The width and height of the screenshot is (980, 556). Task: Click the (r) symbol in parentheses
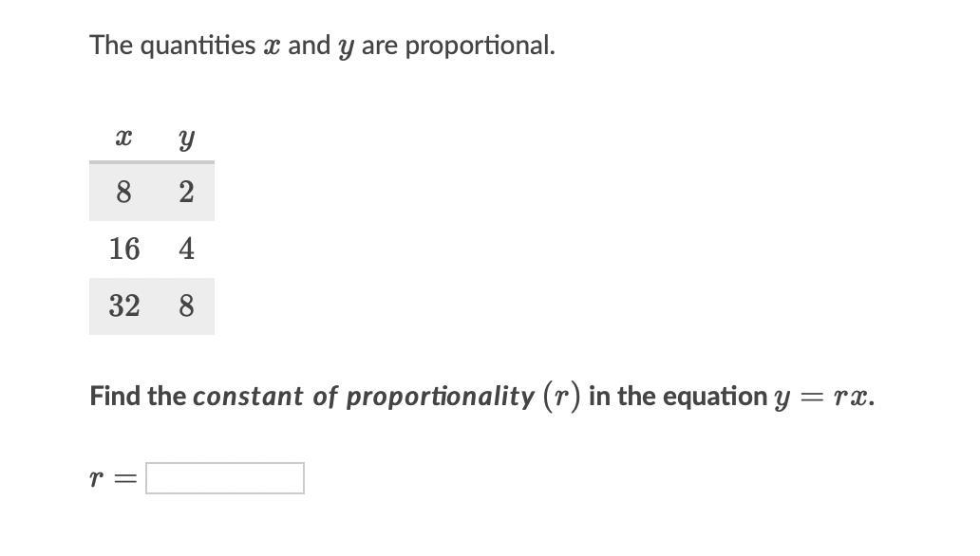(x=561, y=397)
